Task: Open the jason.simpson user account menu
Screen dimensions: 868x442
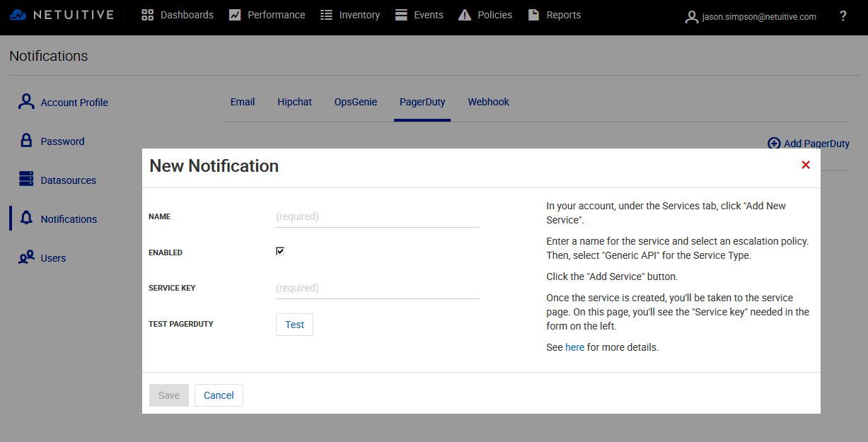Action: point(751,16)
